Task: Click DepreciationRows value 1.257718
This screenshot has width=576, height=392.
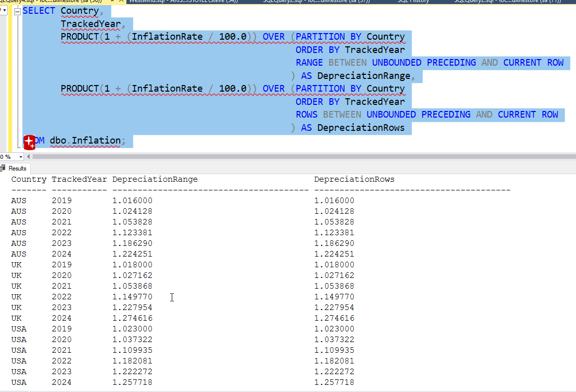Action: tap(334, 382)
